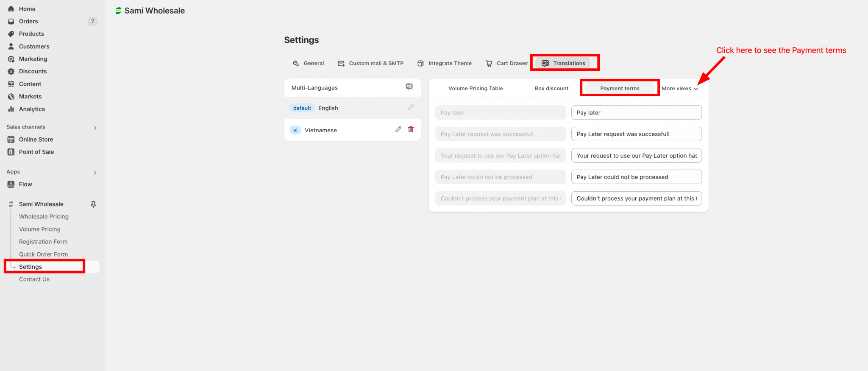The image size is (868, 371).
Task: Click the edit pencil beside English
Action: [x=411, y=108]
